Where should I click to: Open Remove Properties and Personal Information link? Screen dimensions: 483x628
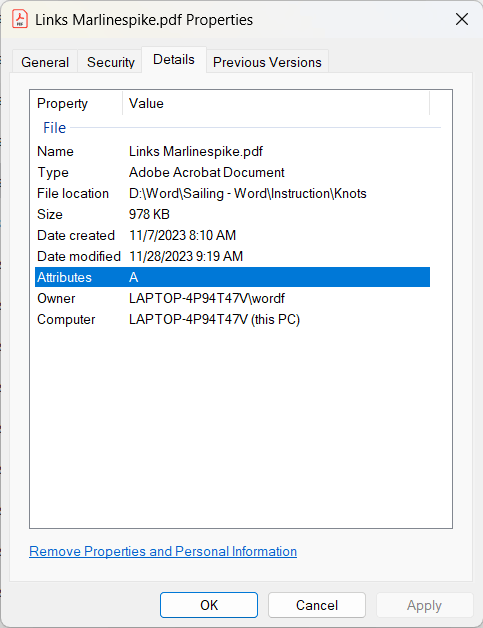(163, 552)
